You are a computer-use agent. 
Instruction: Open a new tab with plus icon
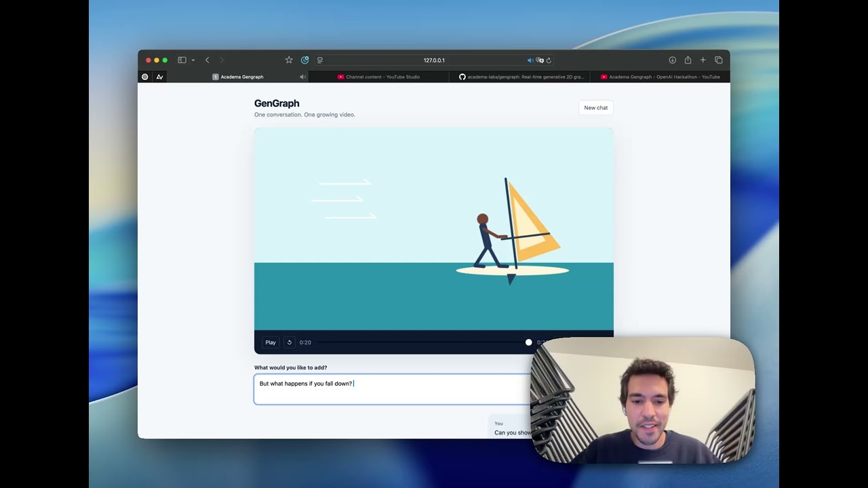point(703,60)
